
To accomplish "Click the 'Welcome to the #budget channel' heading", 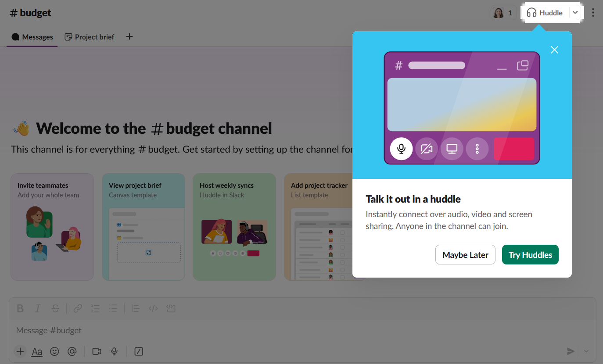I will 154,128.
